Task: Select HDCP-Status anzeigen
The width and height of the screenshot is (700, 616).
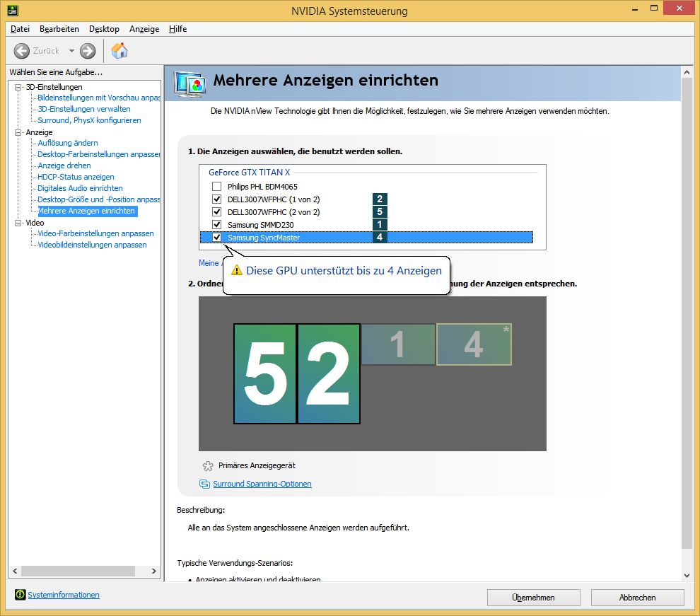Action: [76, 177]
